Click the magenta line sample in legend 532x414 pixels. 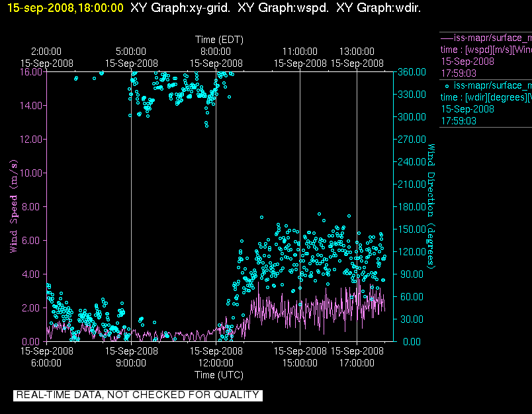point(447,38)
